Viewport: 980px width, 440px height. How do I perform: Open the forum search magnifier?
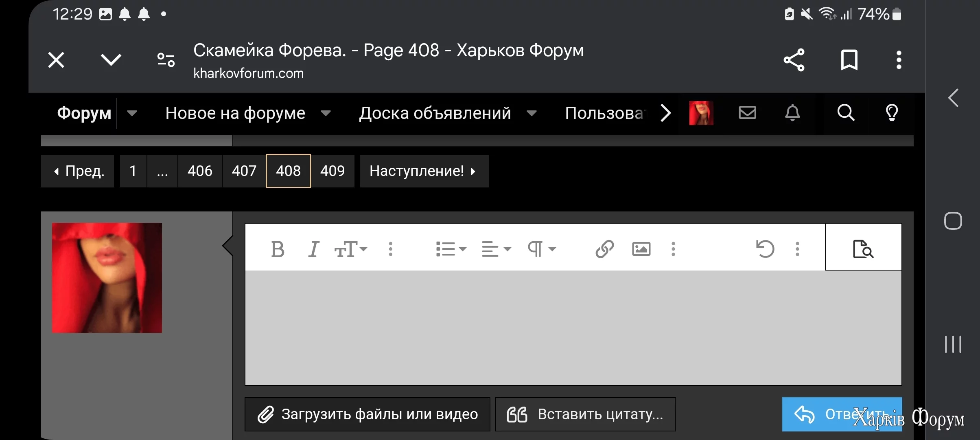pos(846,113)
